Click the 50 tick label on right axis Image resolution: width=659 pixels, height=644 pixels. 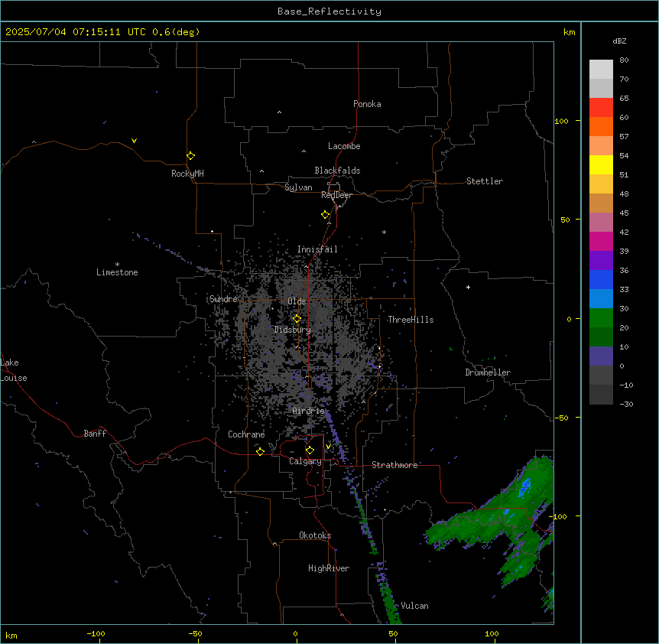(565, 220)
